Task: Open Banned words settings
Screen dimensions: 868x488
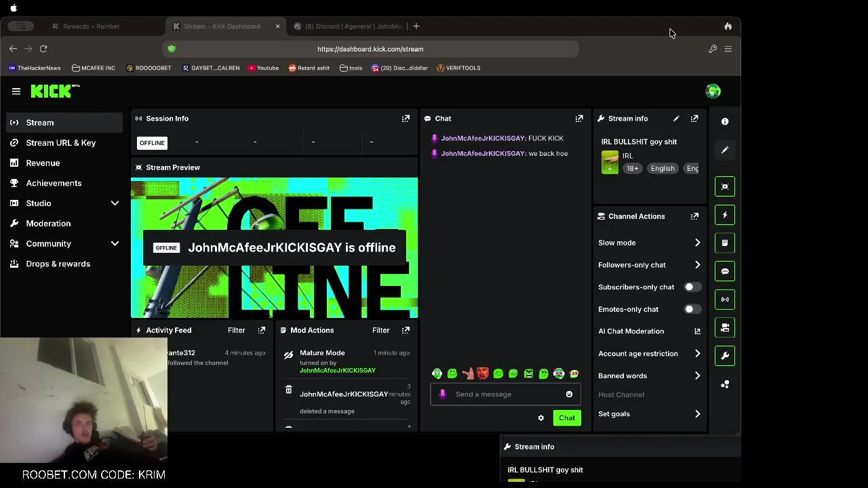Action: [650, 375]
